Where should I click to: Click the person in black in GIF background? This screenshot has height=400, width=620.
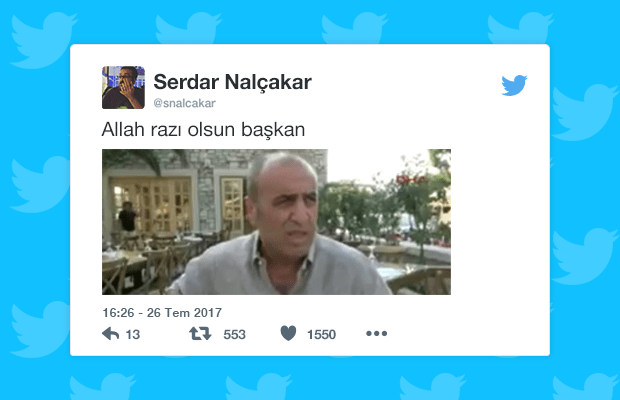pyautogui.click(x=127, y=217)
